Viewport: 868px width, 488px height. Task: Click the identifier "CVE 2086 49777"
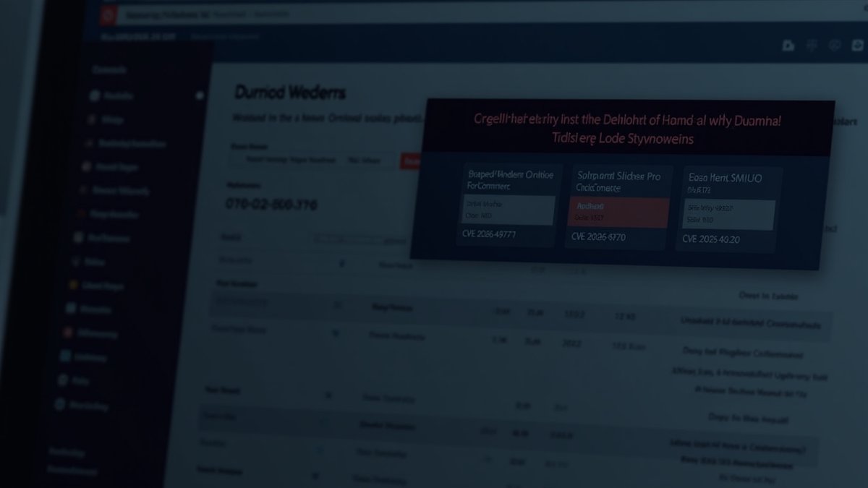489,235
